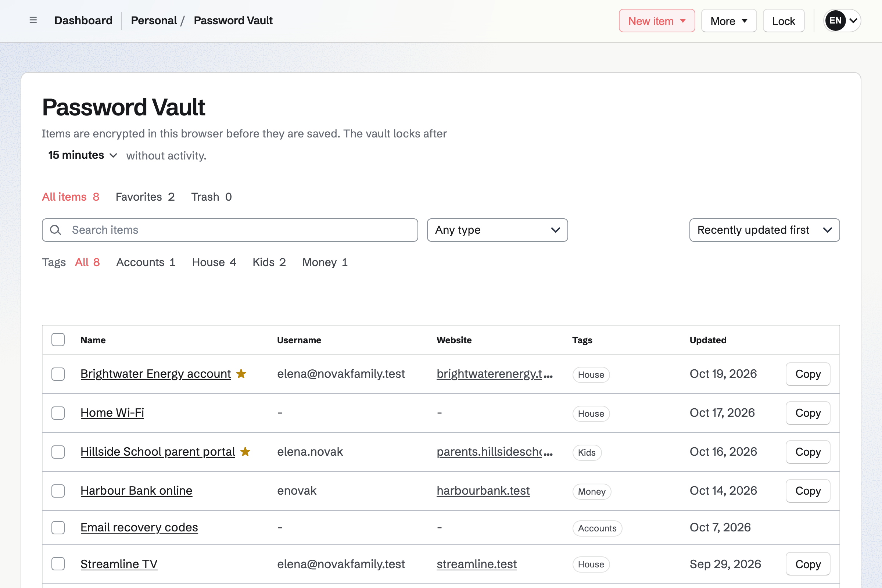The height and width of the screenshot is (588, 882).
Task: Filter by the House tag
Action: pos(214,262)
